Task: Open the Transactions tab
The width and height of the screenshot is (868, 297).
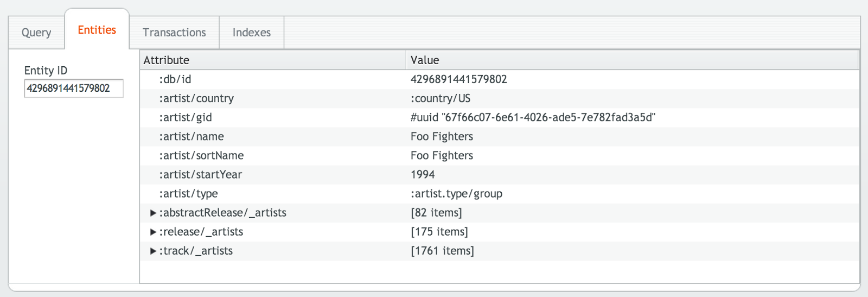Action: point(174,33)
